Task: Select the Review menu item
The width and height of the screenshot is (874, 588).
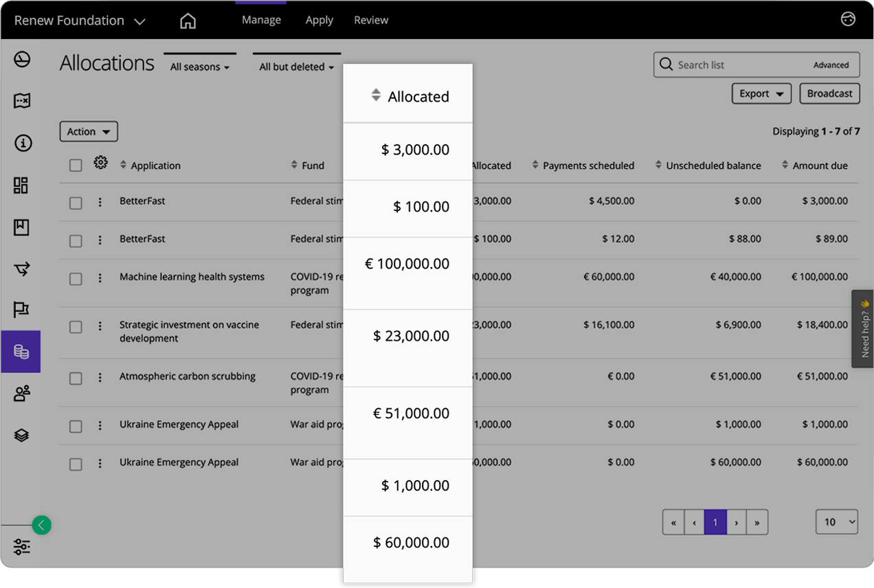Action: coord(370,20)
